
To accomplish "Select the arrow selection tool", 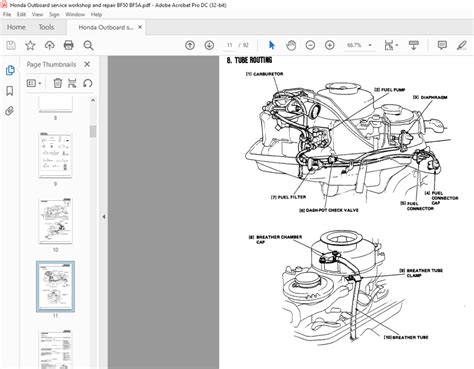I will tap(272, 45).
